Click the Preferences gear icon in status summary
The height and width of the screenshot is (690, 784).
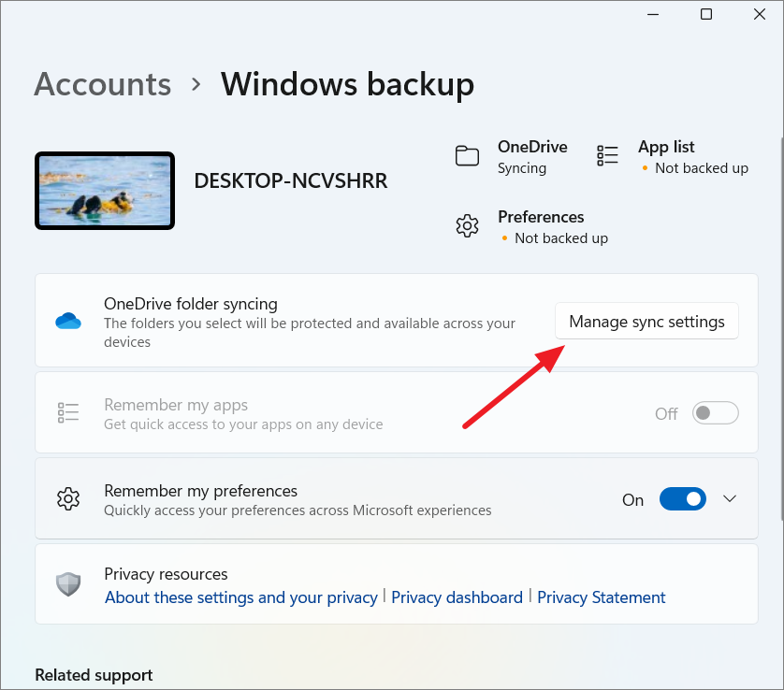467,226
